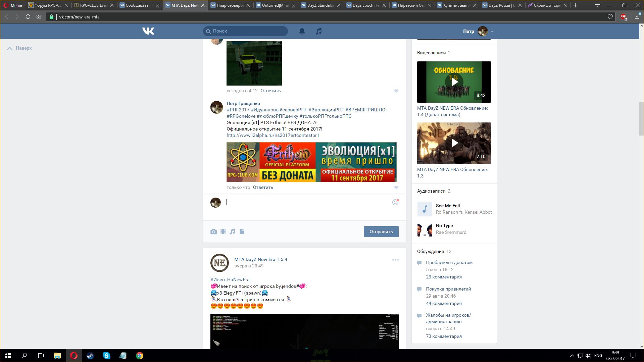
Task: Switch to Пиратский Сервер tab
Action: coord(411,5)
